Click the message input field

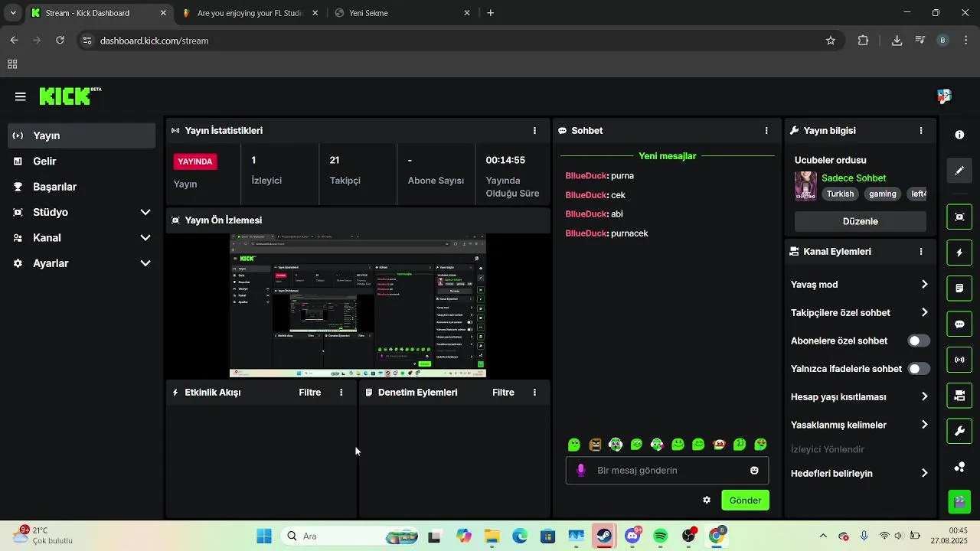(x=667, y=471)
